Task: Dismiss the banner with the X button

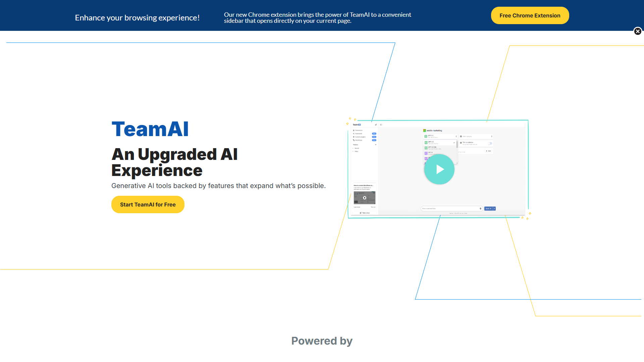Action: point(638,31)
